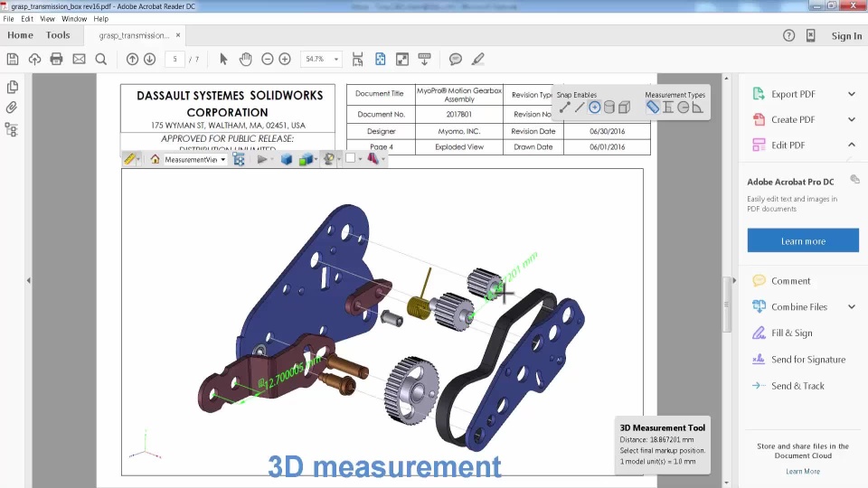868x488 pixels.
Task: Open View menu
Action: [x=47, y=19]
